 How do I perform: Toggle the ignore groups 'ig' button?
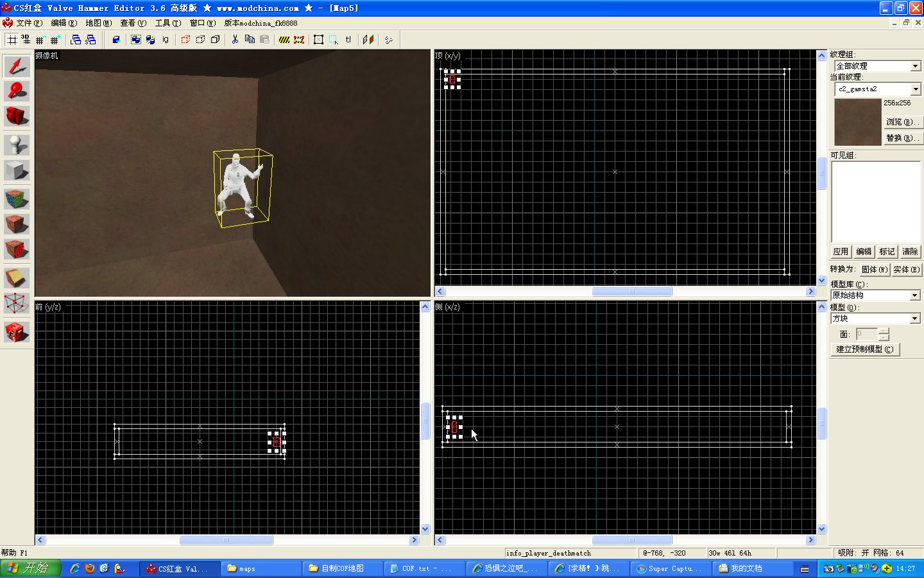point(166,40)
